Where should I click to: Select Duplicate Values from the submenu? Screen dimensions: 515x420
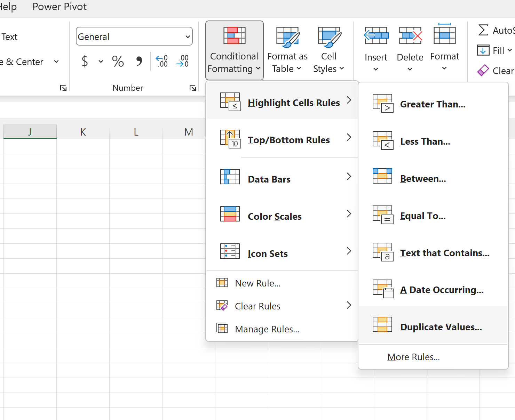click(x=441, y=327)
